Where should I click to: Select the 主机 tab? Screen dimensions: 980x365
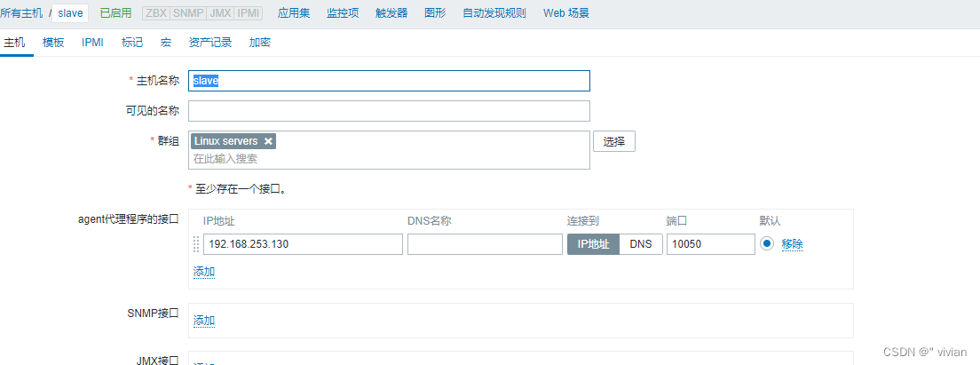point(14,43)
